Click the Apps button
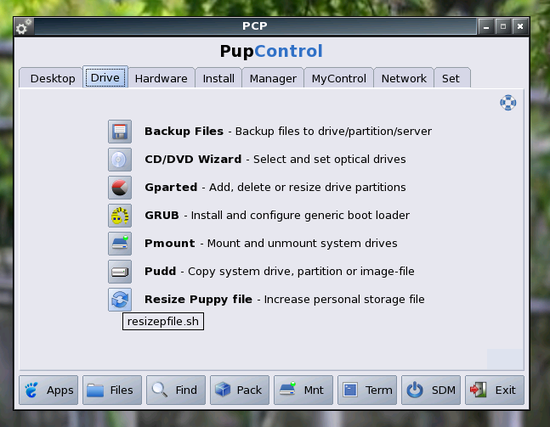The height and width of the screenshot is (427, 550). click(x=49, y=390)
